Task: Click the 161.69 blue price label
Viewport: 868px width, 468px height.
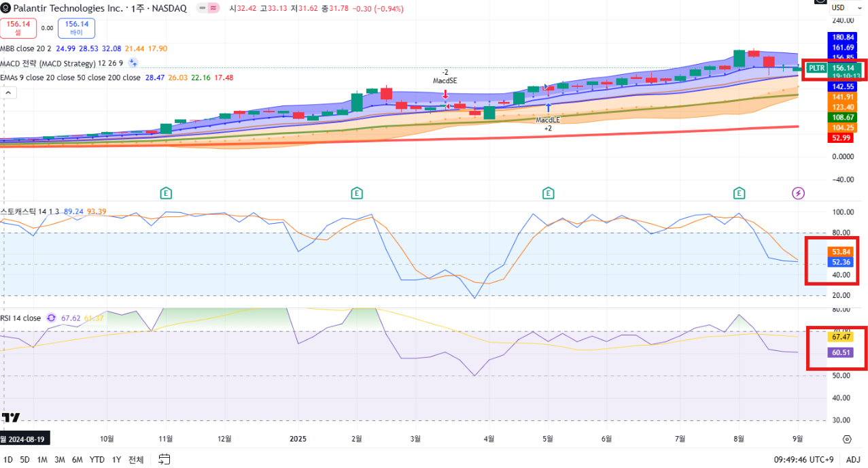Action: [843, 48]
